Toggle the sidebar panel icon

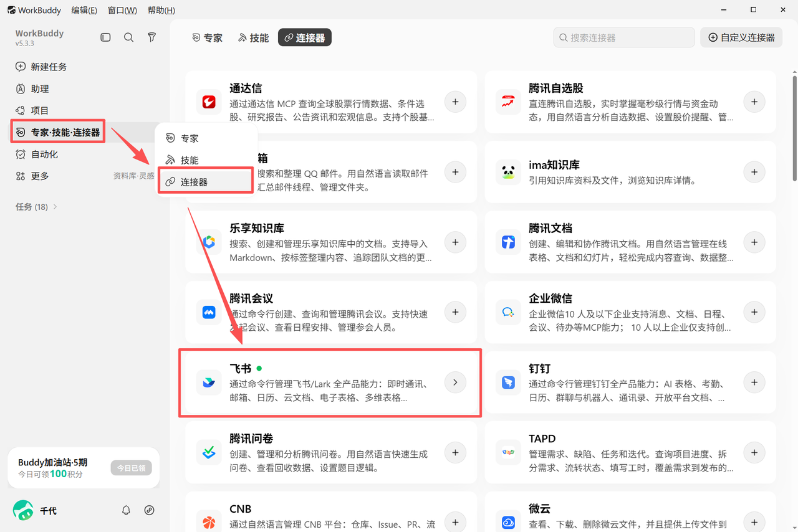pos(105,37)
